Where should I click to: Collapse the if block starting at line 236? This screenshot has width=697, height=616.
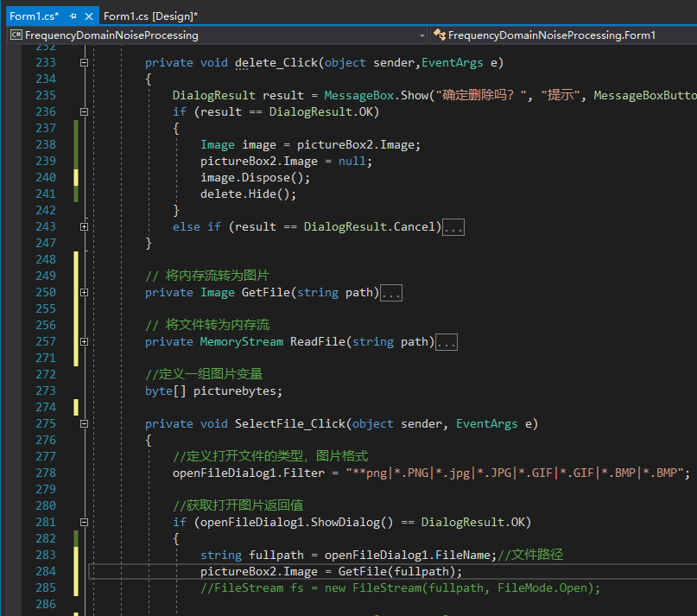pos(83,111)
